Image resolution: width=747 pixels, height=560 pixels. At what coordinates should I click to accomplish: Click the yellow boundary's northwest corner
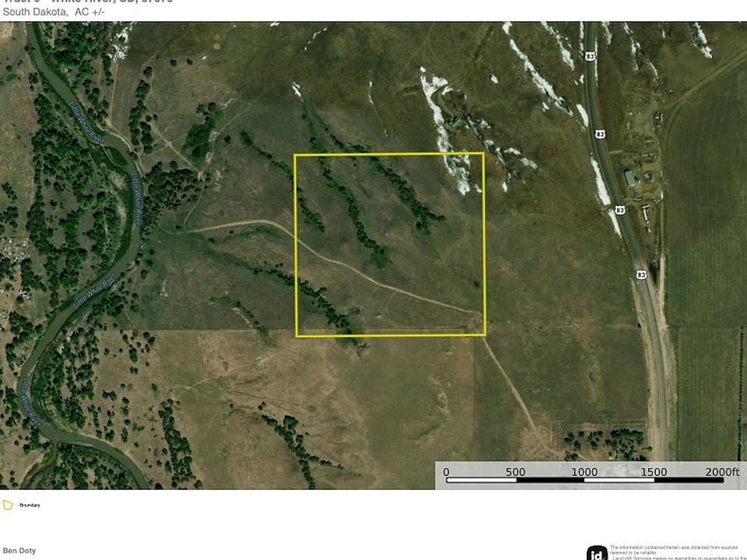pos(295,155)
